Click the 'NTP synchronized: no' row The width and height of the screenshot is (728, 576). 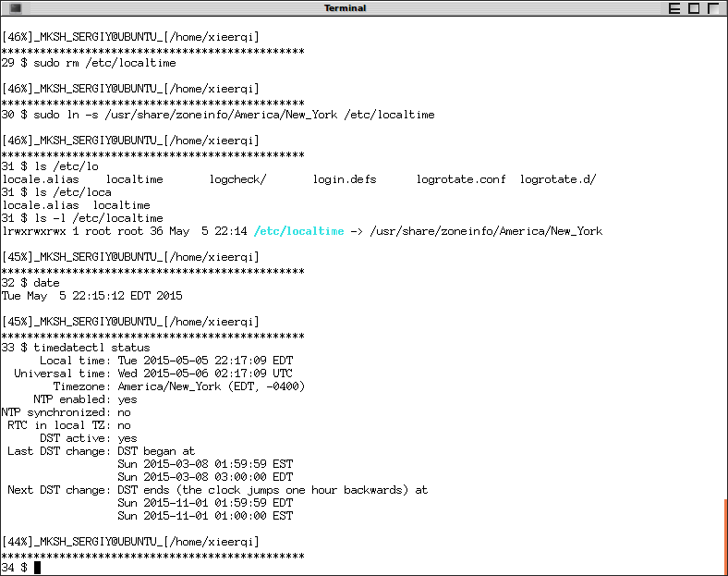[x=66, y=412]
